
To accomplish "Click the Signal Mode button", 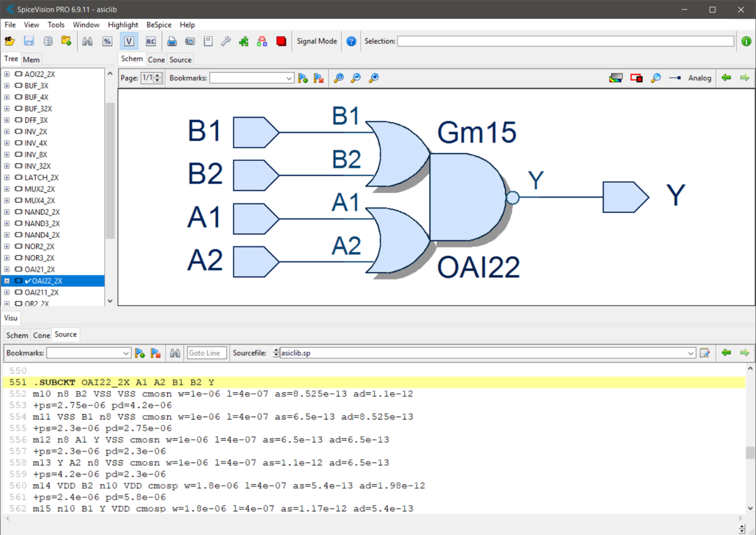I will coord(317,41).
